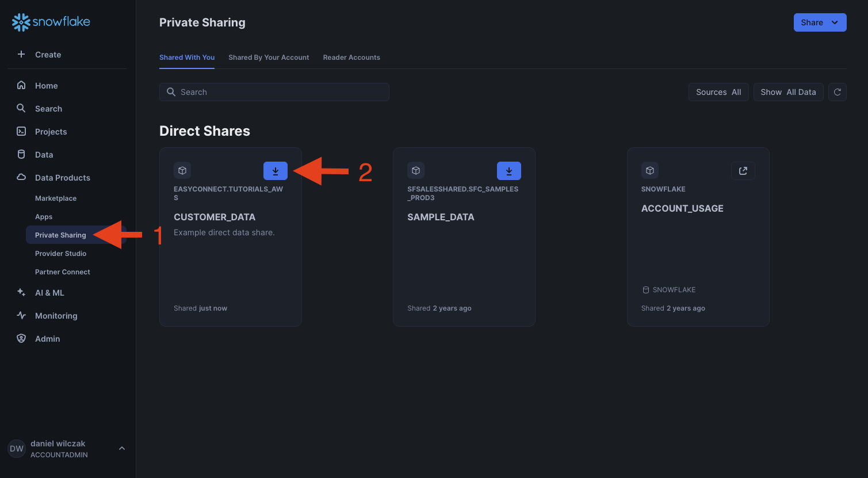Open the Monitoring section in sidebar
The height and width of the screenshot is (478, 868).
pos(56,316)
